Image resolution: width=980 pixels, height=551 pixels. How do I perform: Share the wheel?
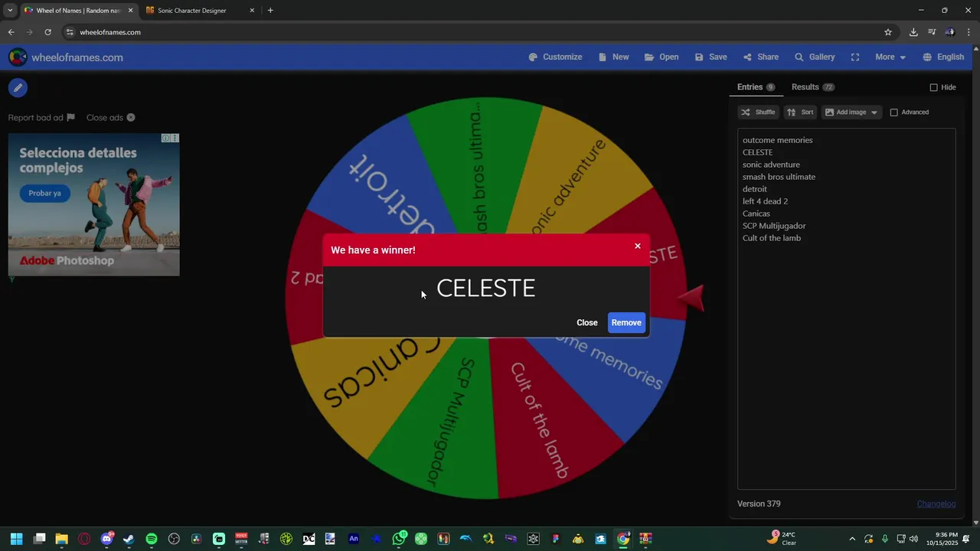coord(760,57)
